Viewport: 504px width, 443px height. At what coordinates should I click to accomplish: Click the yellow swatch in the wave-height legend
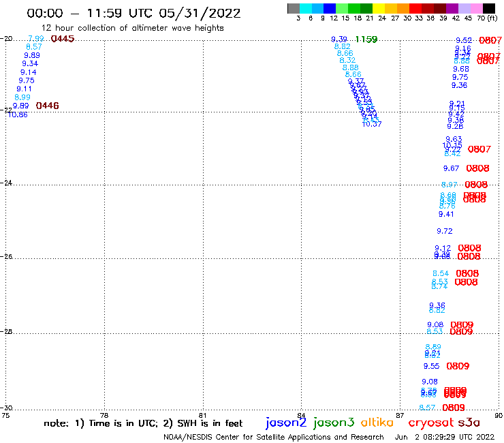click(379, 8)
